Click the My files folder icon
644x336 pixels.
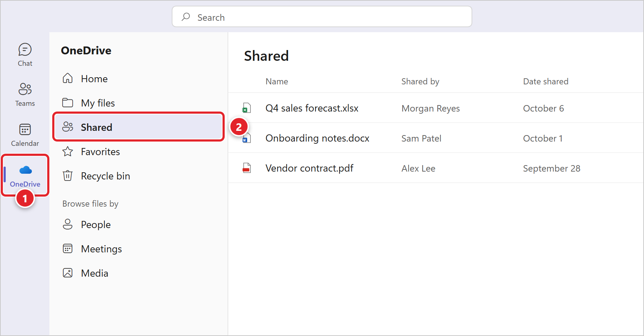pos(68,103)
